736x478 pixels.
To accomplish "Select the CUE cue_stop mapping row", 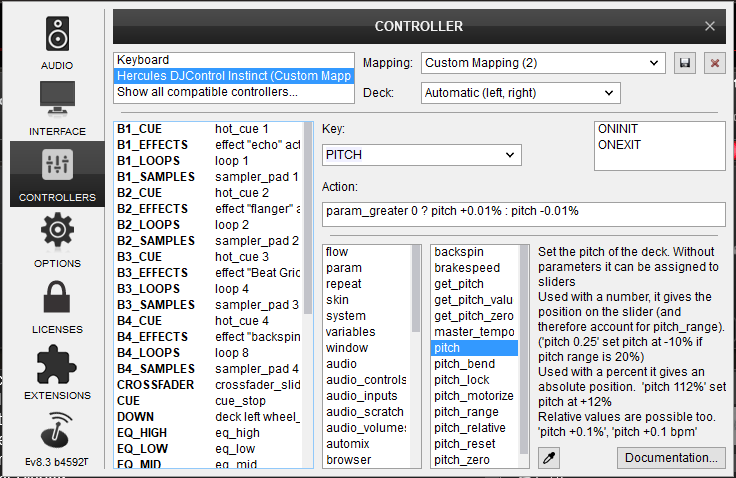I will tap(209, 401).
